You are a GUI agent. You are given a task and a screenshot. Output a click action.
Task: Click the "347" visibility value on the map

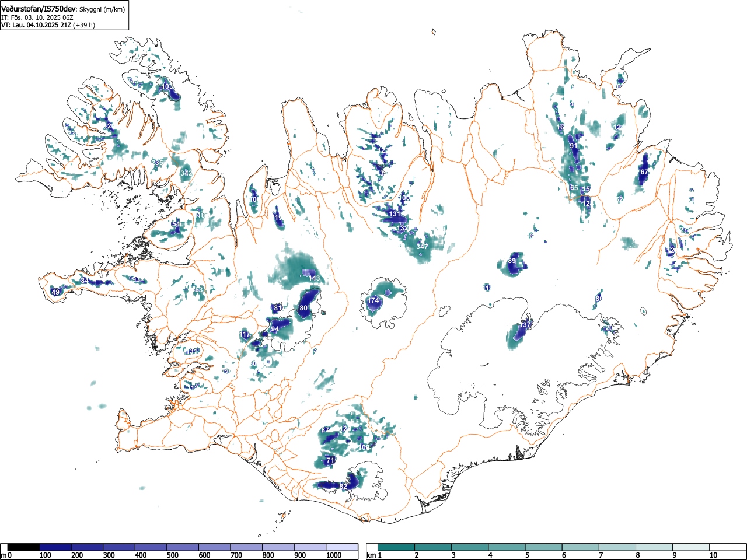tap(422, 247)
